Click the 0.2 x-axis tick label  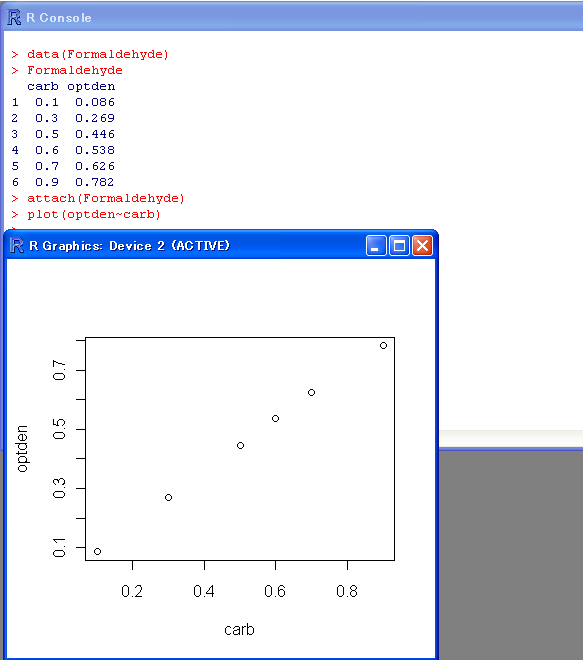(132, 591)
